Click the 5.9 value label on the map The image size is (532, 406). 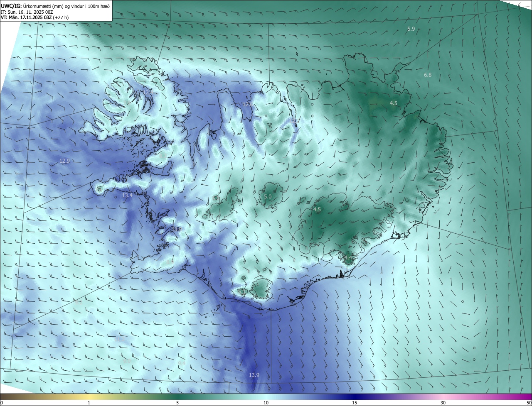click(x=411, y=29)
